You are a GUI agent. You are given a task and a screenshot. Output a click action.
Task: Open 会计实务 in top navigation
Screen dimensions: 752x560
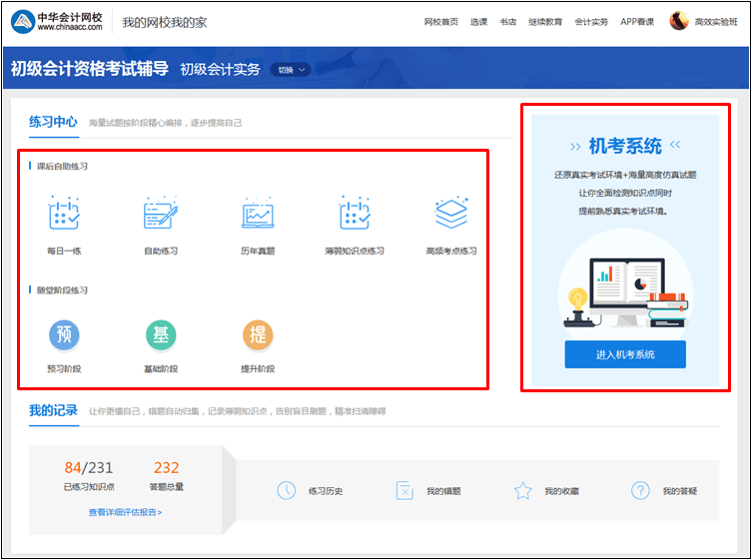pos(591,22)
